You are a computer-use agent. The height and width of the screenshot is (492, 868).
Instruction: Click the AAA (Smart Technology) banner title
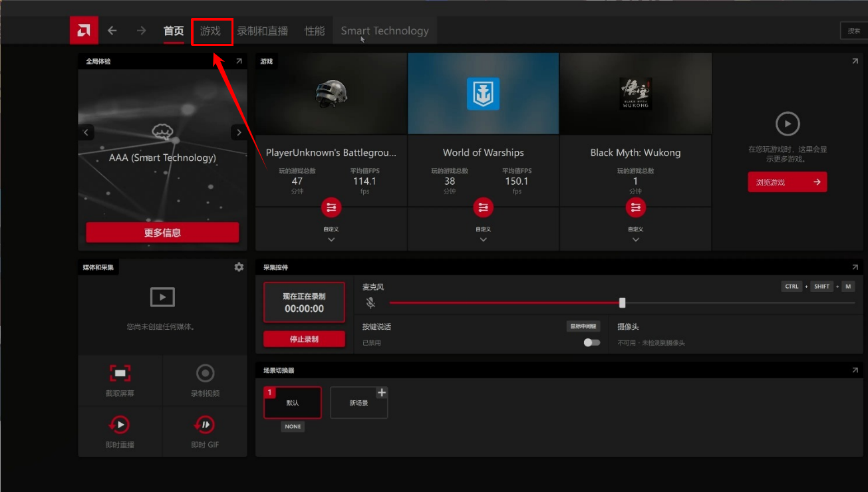pyautogui.click(x=162, y=158)
